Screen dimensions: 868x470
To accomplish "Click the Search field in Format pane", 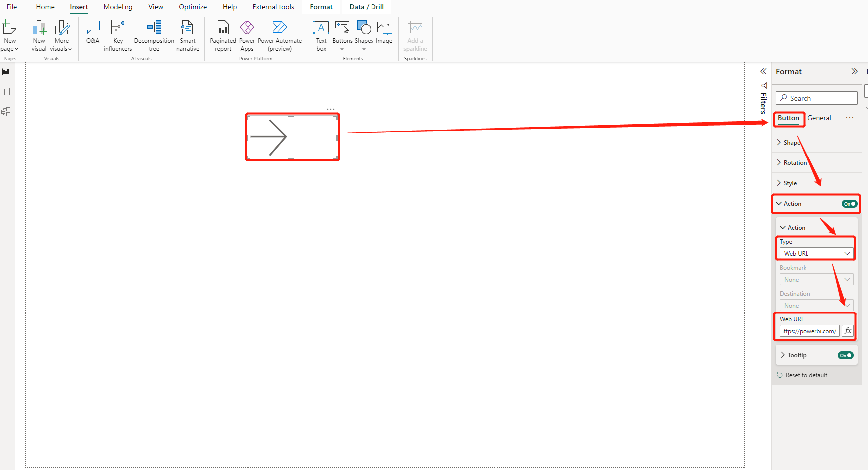I will (816, 98).
